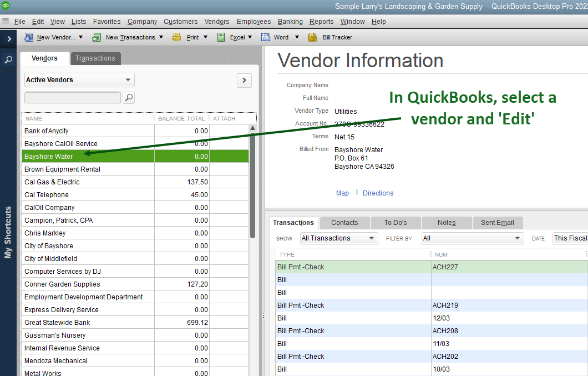
Task: Open the Word dropdown arrow
Action: [x=297, y=37]
